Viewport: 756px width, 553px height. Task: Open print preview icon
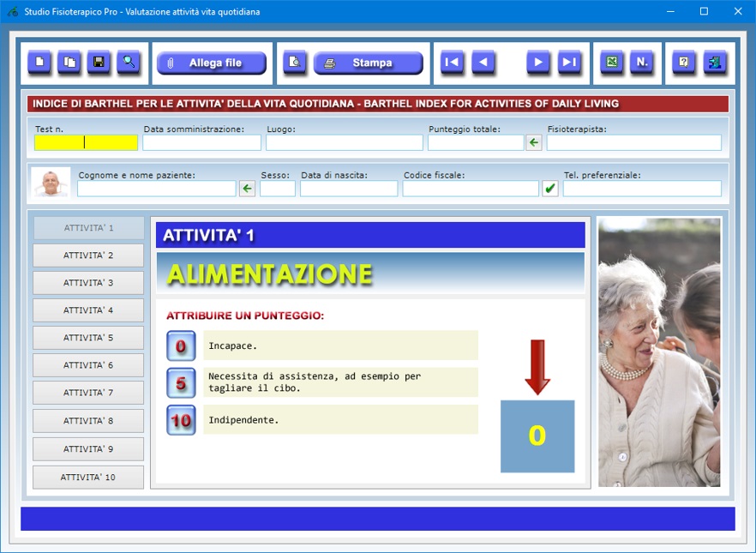pos(295,63)
